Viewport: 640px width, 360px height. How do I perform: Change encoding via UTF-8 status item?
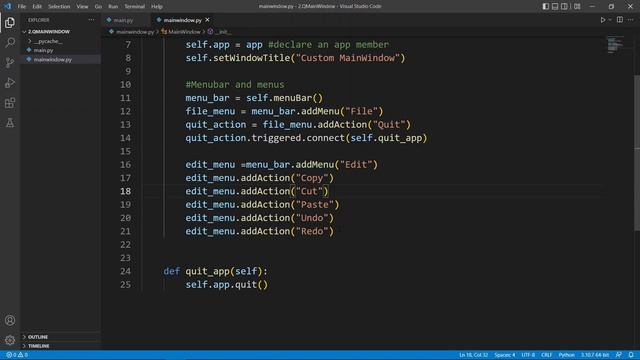click(x=528, y=355)
